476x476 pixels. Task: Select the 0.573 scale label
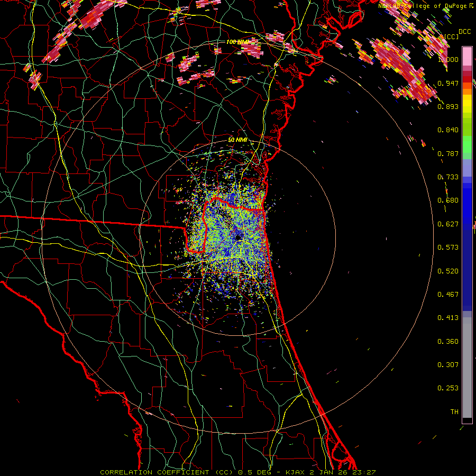click(x=448, y=248)
